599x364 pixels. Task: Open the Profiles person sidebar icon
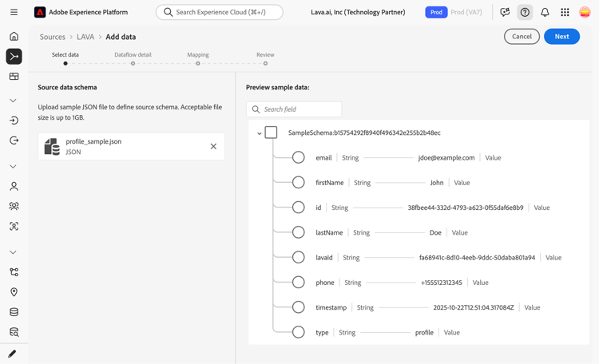[14, 187]
